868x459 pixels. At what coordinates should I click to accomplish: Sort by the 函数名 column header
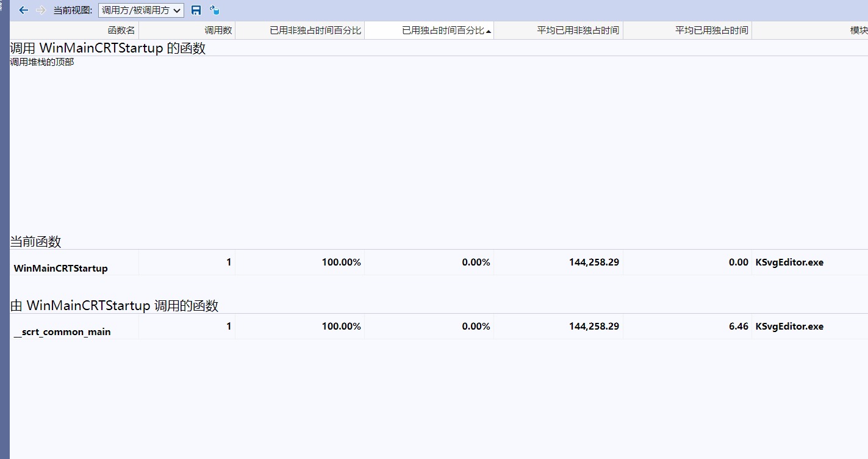point(74,31)
